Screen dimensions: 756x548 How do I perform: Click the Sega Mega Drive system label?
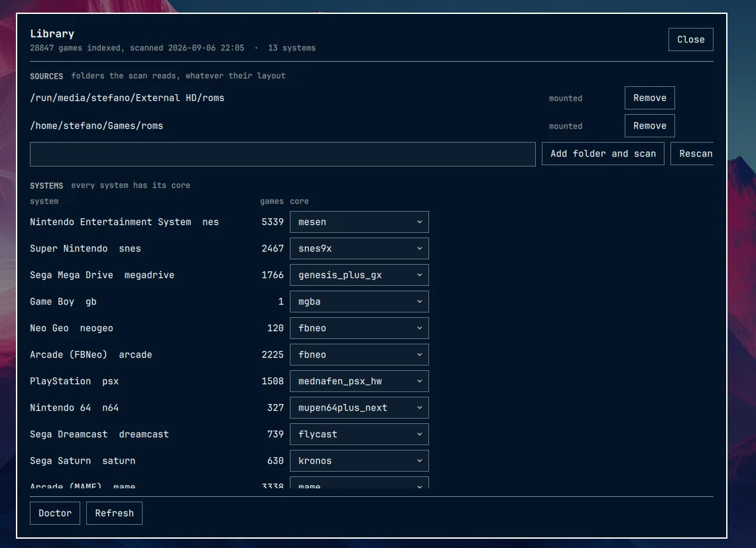(72, 275)
